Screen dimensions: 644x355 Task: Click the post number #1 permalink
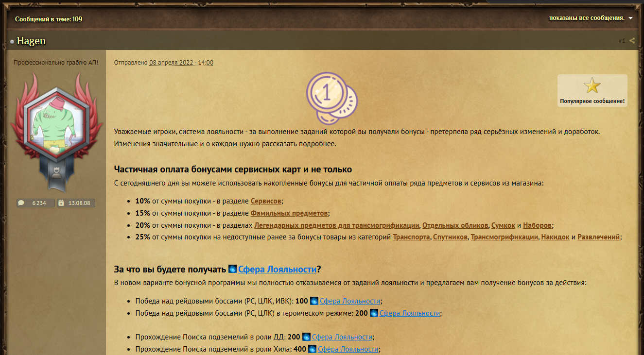[621, 41]
